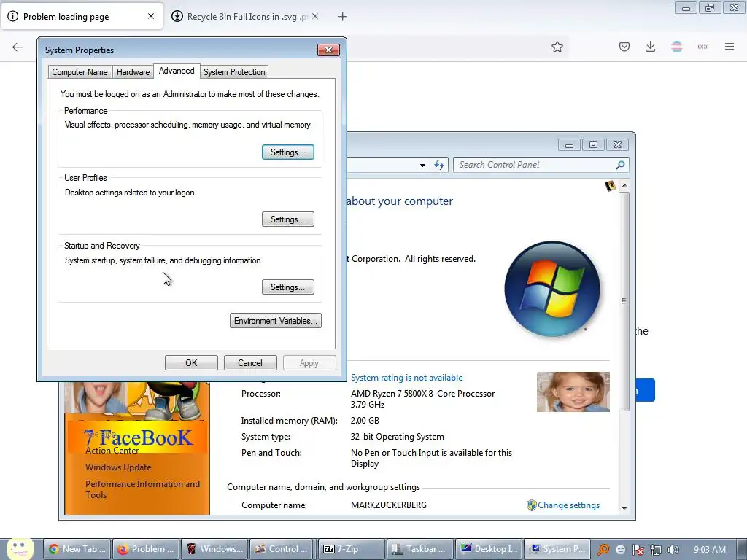747x560 pixels.
Task: Click System rating is not available link
Action: [406, 378]
